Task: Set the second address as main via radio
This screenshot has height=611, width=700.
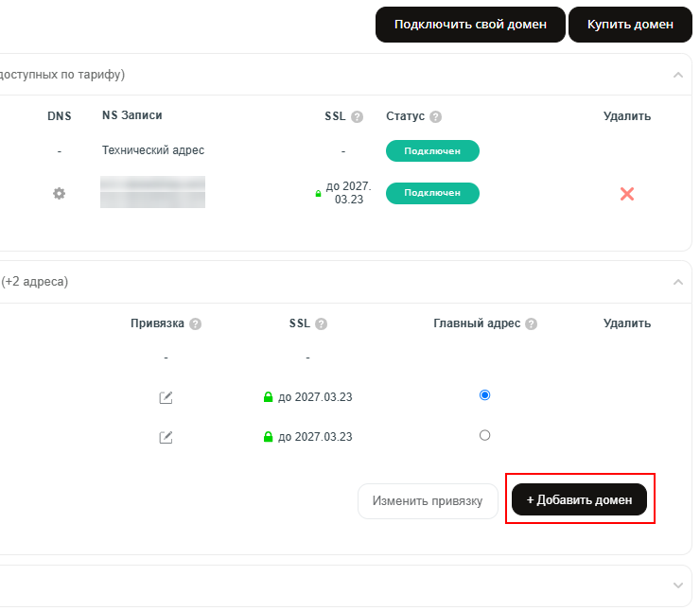Action: click(x=484, y=435)
